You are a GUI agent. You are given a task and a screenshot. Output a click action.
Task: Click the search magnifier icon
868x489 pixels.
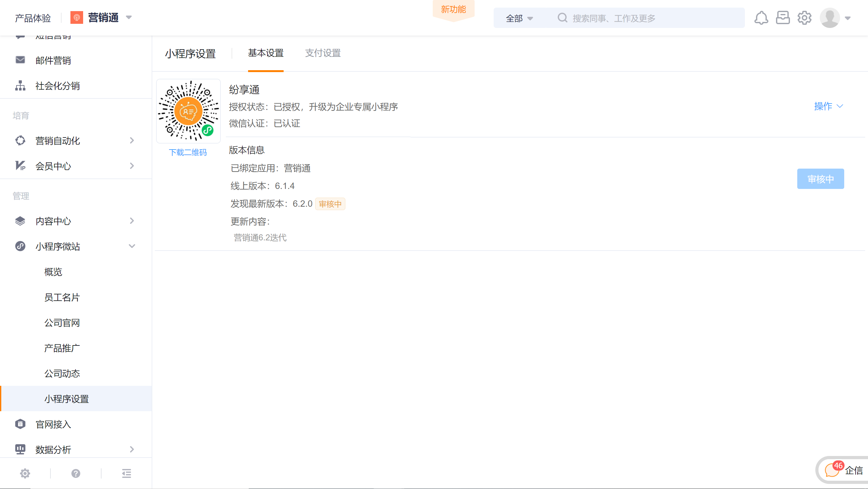click(562, 18)
